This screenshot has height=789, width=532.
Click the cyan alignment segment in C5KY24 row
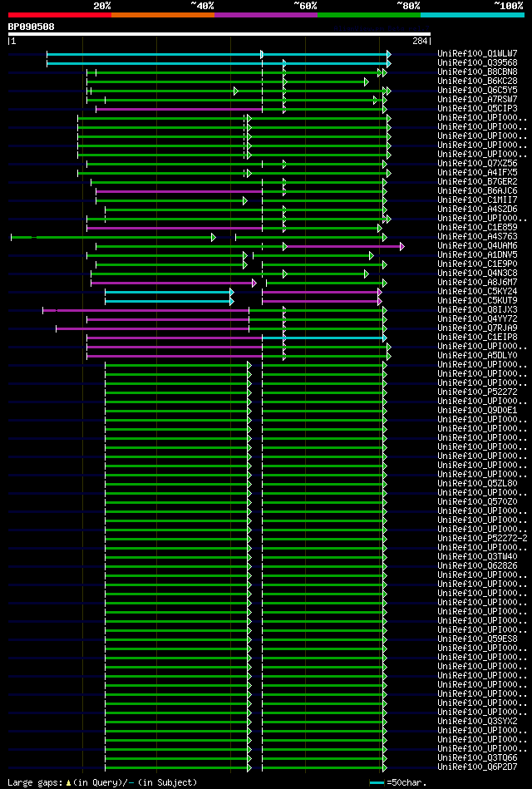[x=168, y=292]
